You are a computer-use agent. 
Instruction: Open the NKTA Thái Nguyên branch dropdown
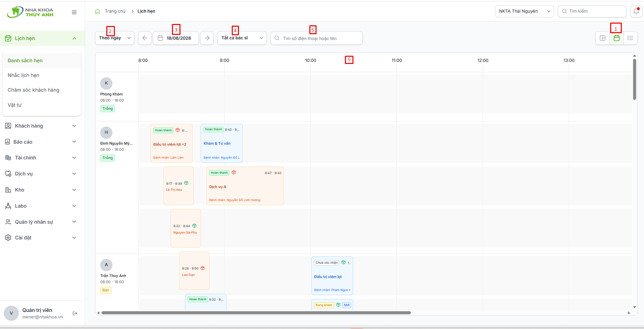[x=524, y=11]
